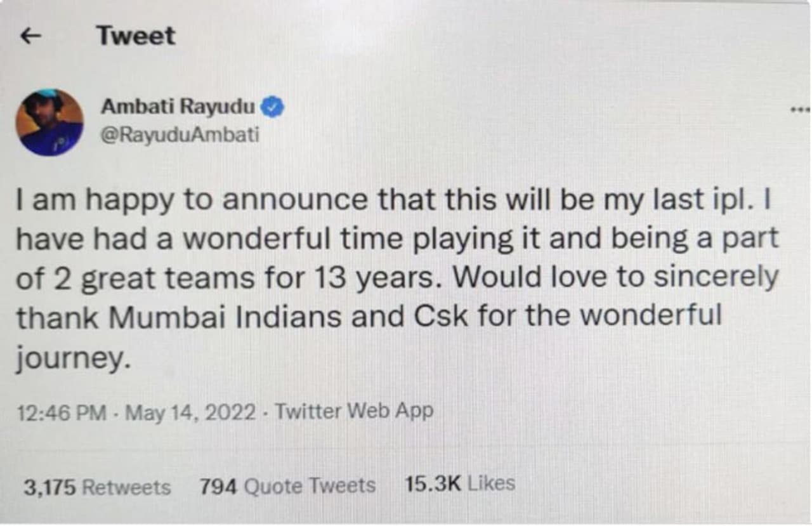Click the word sincerely in tweet
The width and height of the screenshot is (812, 526).
tap(709, 277)
